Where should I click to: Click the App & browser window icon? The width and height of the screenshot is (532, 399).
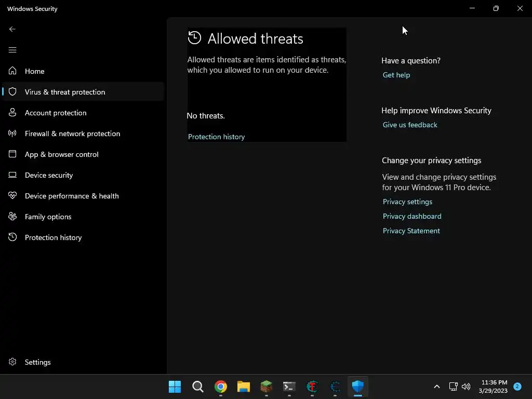pos(12,154)
